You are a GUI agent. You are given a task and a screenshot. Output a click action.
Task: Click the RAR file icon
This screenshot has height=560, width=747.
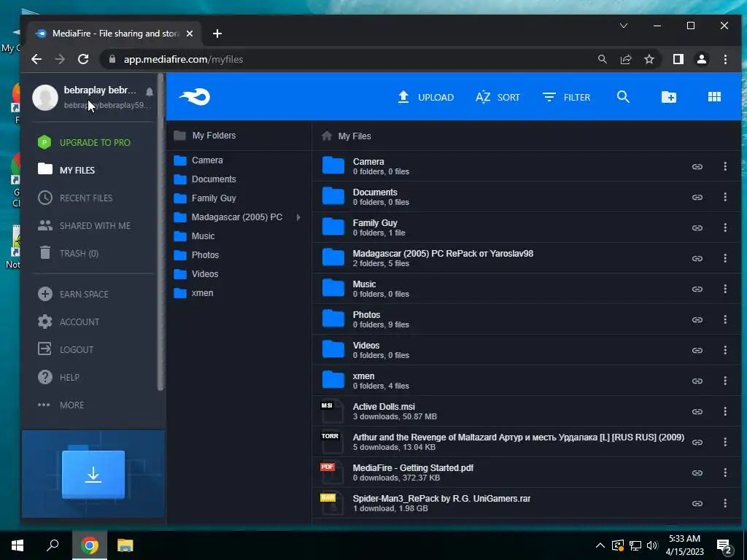[332, 503]
